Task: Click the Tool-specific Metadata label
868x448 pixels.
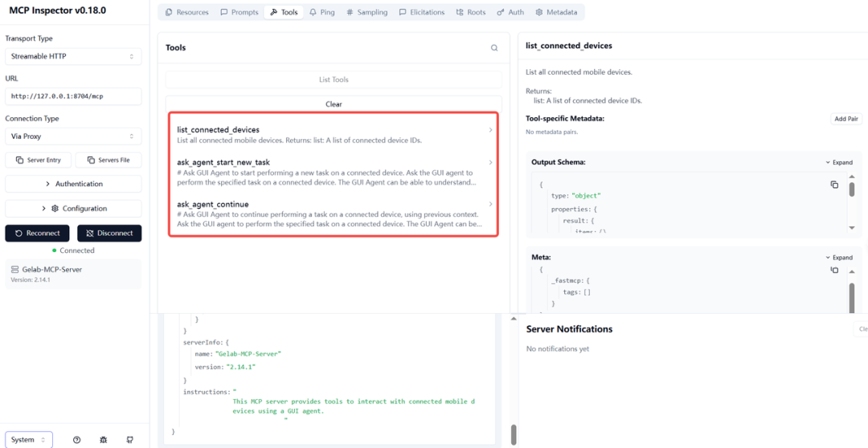Action: pos(565,118)
